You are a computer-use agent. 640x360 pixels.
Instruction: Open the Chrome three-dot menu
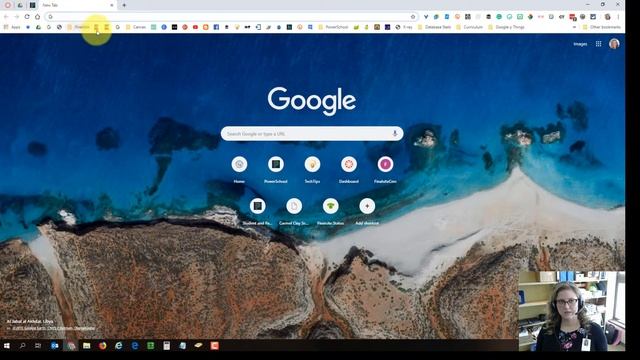[618, 17]
